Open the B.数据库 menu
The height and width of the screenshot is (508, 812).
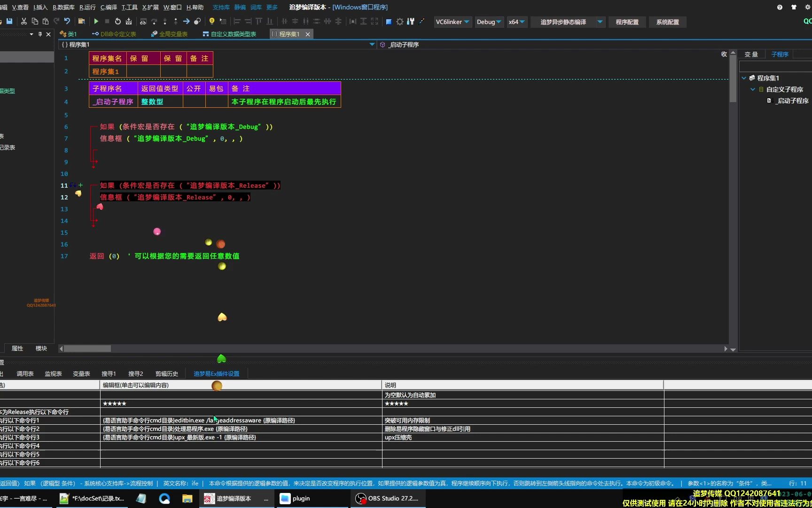(x=63, y=7)
